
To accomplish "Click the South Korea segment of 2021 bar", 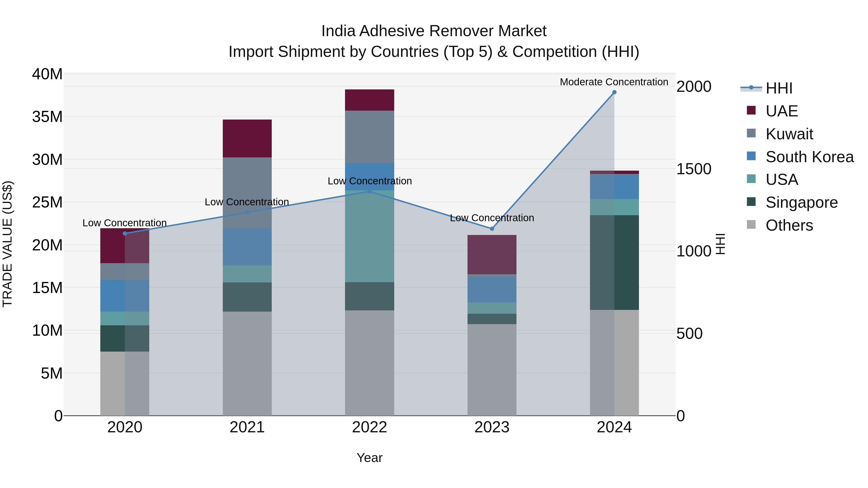I will tap(247, 247).
